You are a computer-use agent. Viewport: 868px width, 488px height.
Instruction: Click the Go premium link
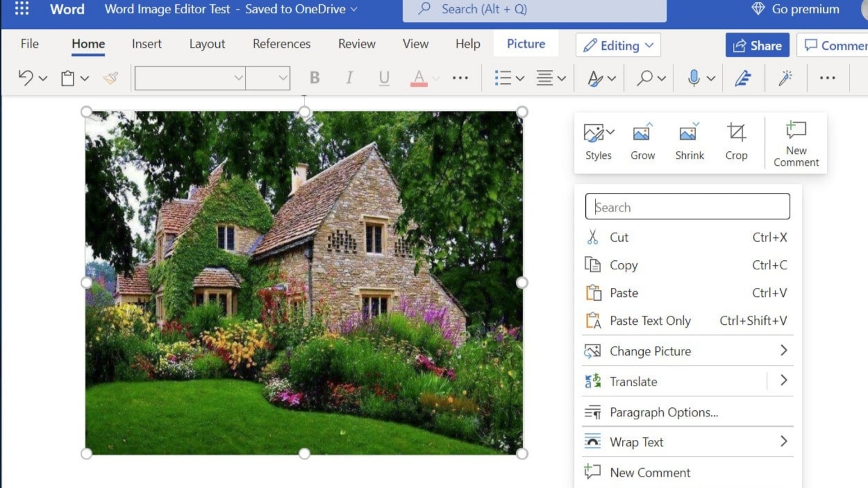click(x=796, y=9)
